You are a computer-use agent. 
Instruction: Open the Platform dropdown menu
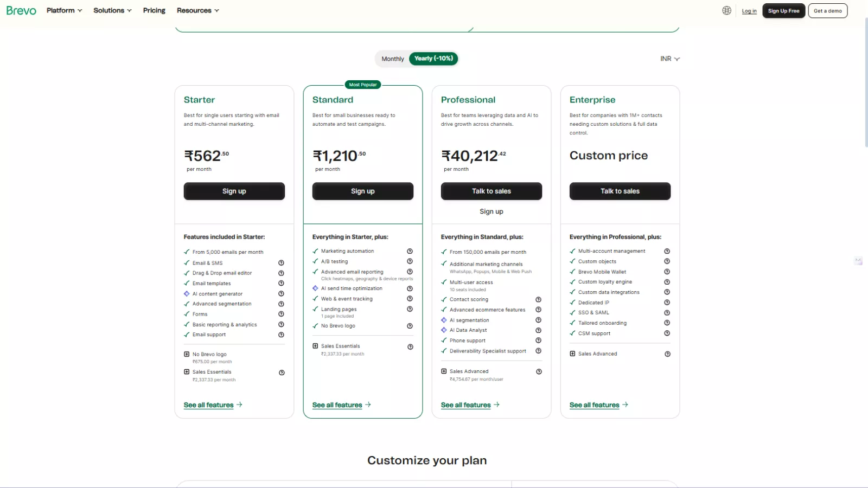pos(63,10)
